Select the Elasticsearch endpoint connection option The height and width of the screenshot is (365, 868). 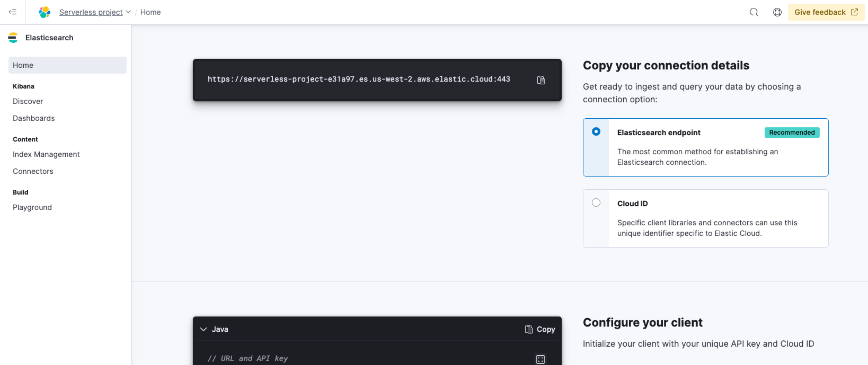596,132
